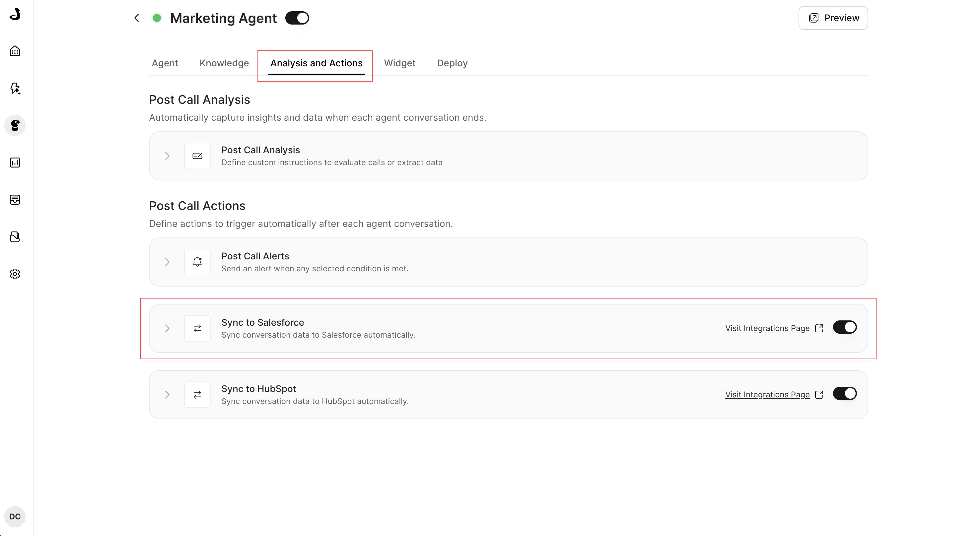Go back with the left arrow next to Marketing Agent
Viewport: 980px width, 536px height.
pos(137,18)
